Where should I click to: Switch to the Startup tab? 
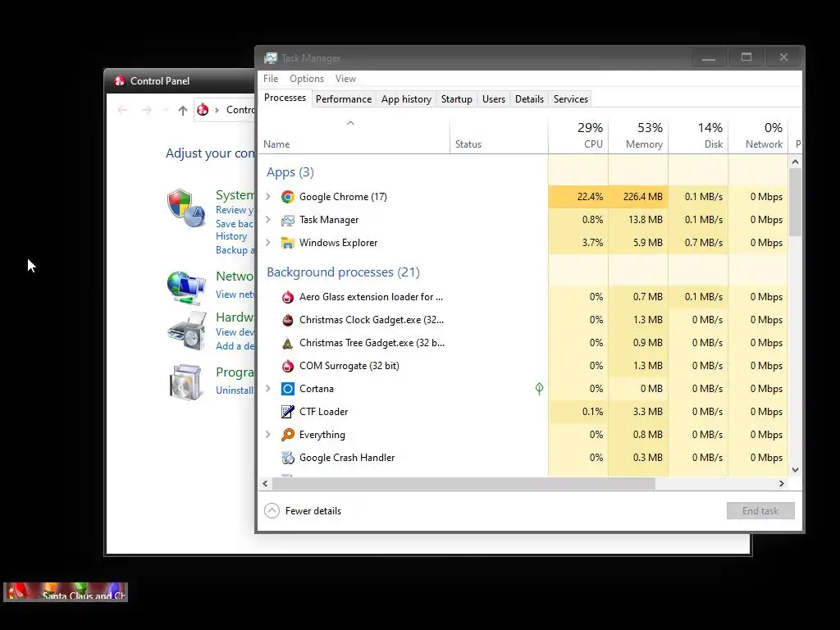point(456,99)
